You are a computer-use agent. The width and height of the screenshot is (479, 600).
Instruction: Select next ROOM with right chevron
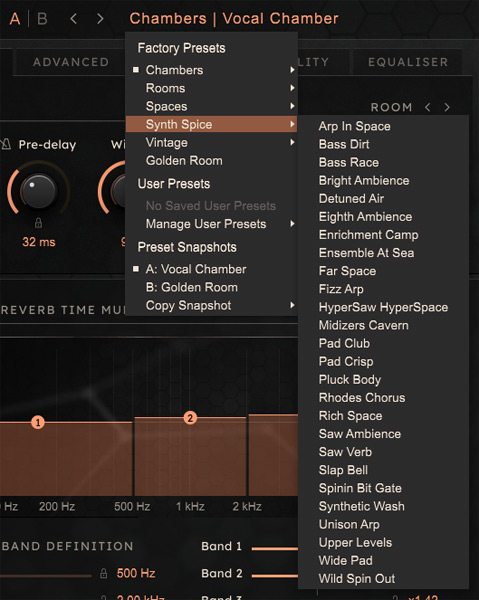coord(447,107)
